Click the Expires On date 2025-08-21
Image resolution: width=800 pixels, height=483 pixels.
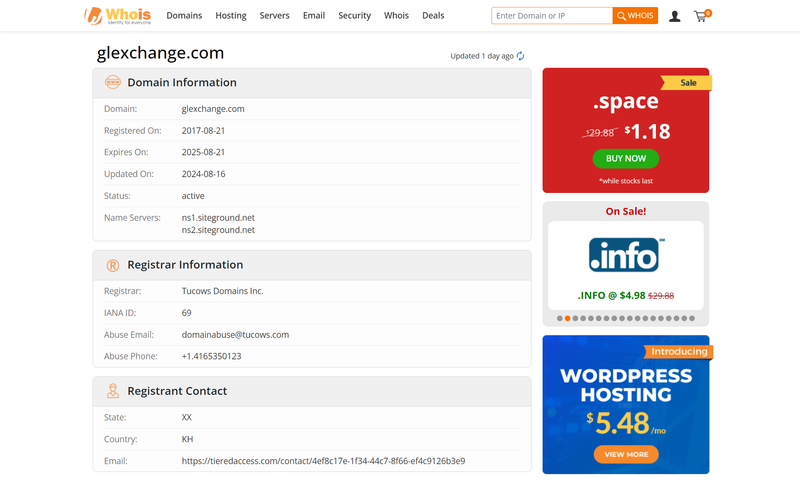[203, 152]
